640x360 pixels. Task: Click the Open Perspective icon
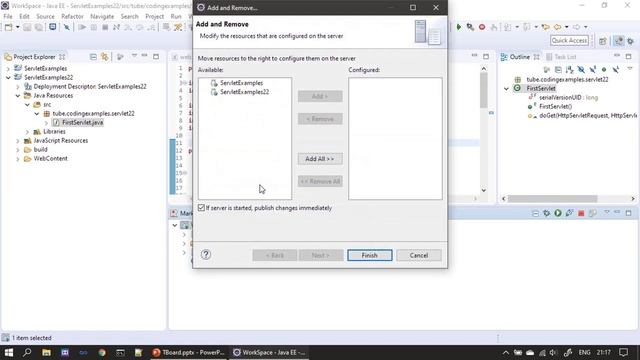[603, 41]
